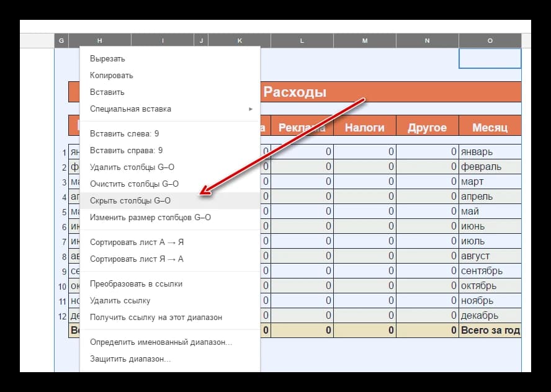Screen dimensions: 551x392
Task: Click 'Вставить справа: 9' option
Action: (x=127, y=151)
